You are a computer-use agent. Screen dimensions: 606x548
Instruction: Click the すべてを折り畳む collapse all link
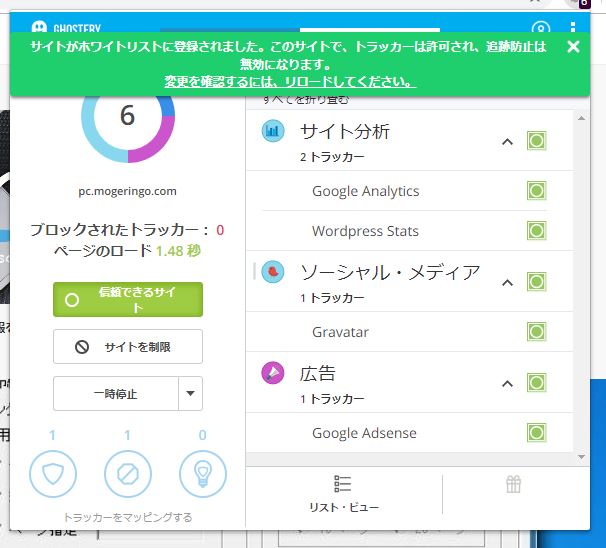point(306,100)
